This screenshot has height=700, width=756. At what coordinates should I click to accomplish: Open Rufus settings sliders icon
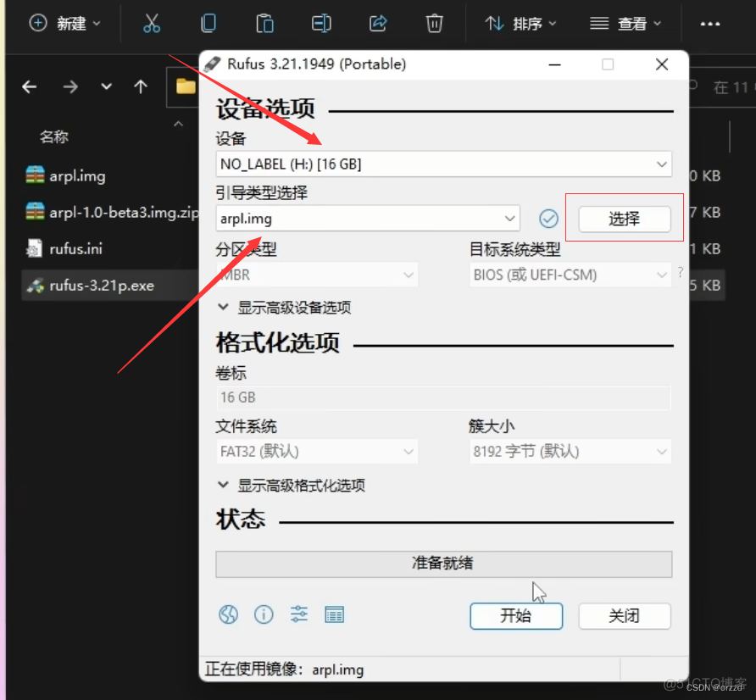pos(298,614)
